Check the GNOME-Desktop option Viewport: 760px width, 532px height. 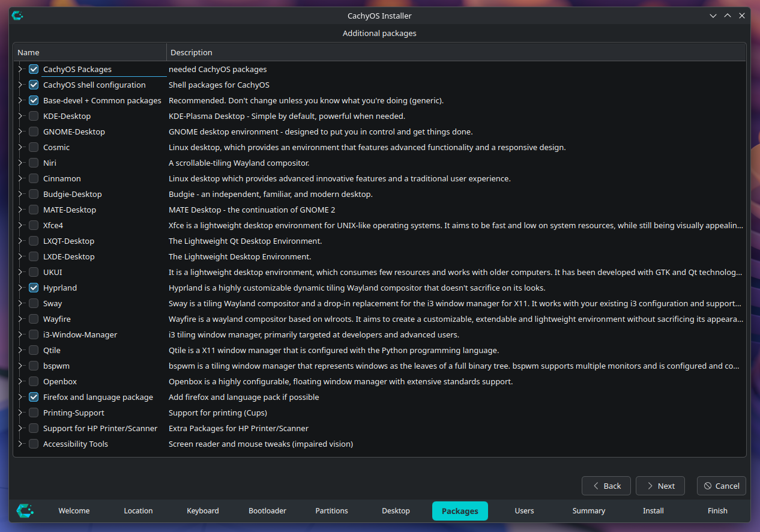(33, 131)
